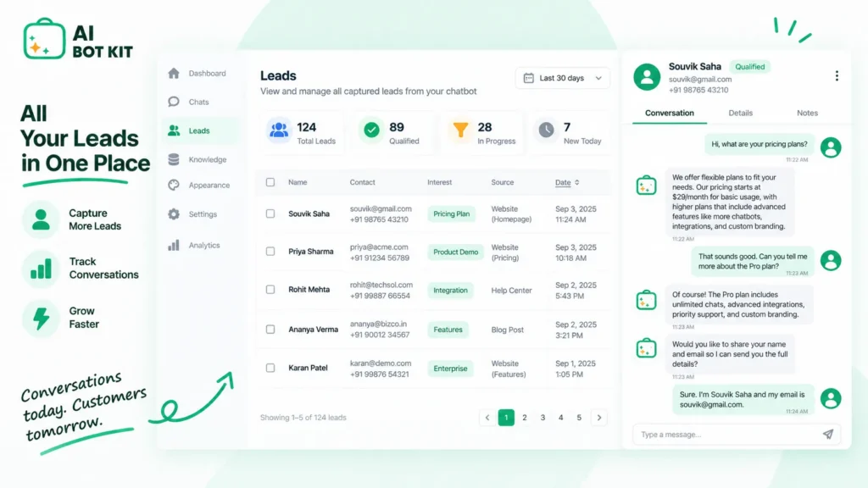Open the Notes tab
This screenshot has width=868, height=488.
[x=807, y=113]
